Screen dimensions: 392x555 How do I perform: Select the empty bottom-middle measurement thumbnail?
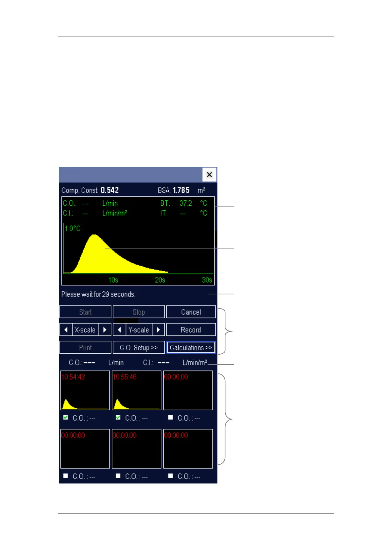(137, 449)
